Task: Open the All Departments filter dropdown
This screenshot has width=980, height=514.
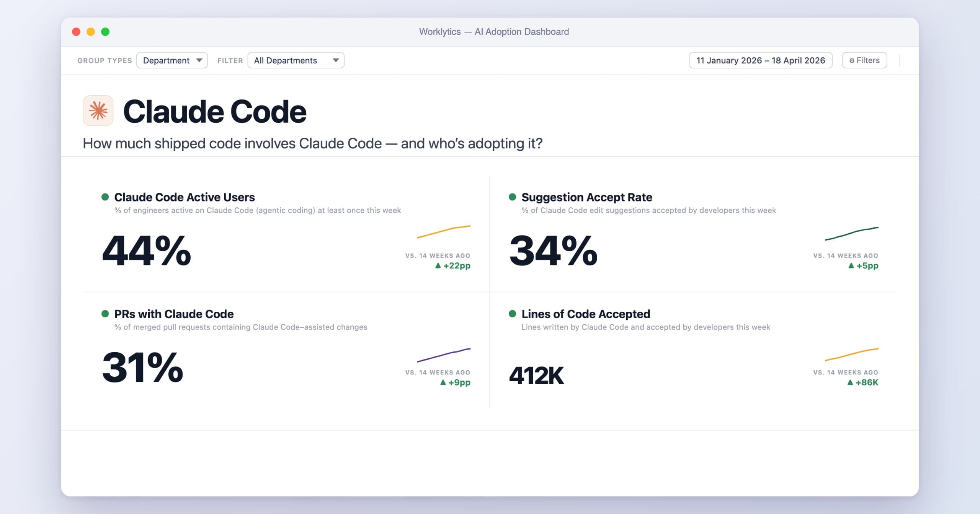Action: 296,60
